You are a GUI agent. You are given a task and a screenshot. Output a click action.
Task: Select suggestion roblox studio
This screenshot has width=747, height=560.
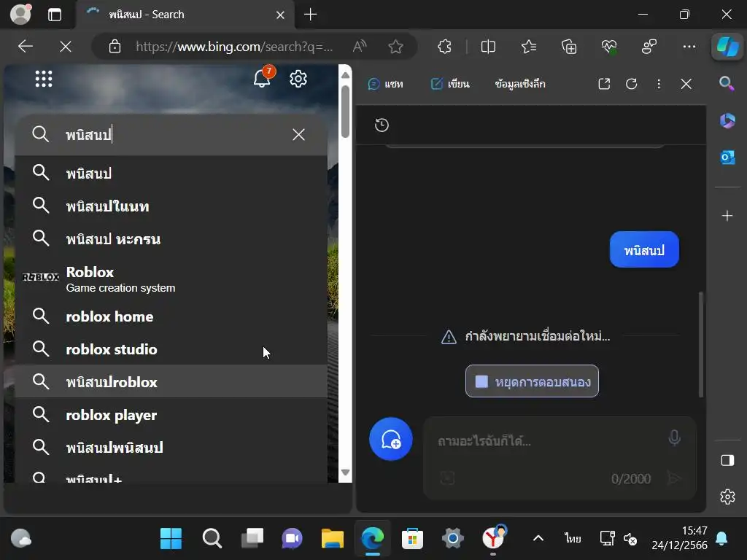pos(171,349)
